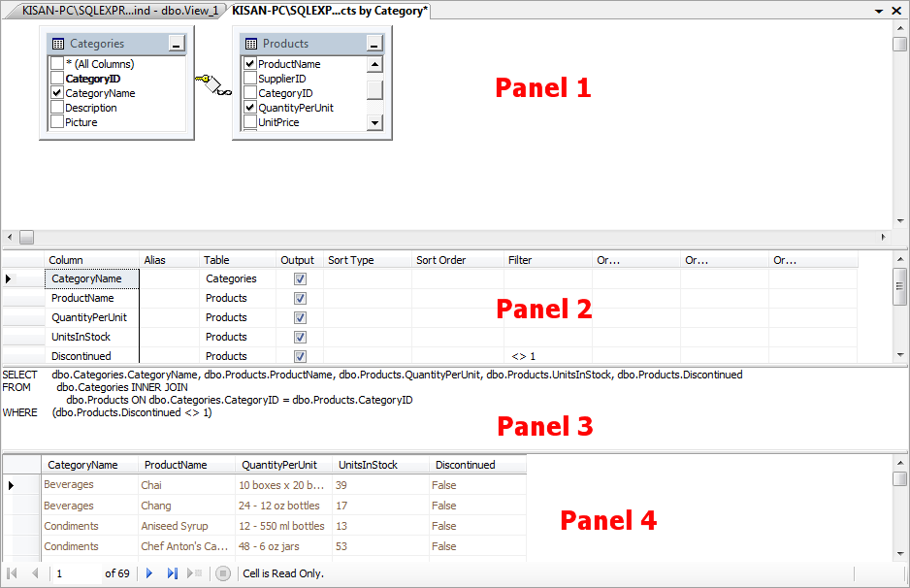Viewport: 910px width, 588px height.
Task: Check the All Columns box in Categories
Action: click(57, 63)
